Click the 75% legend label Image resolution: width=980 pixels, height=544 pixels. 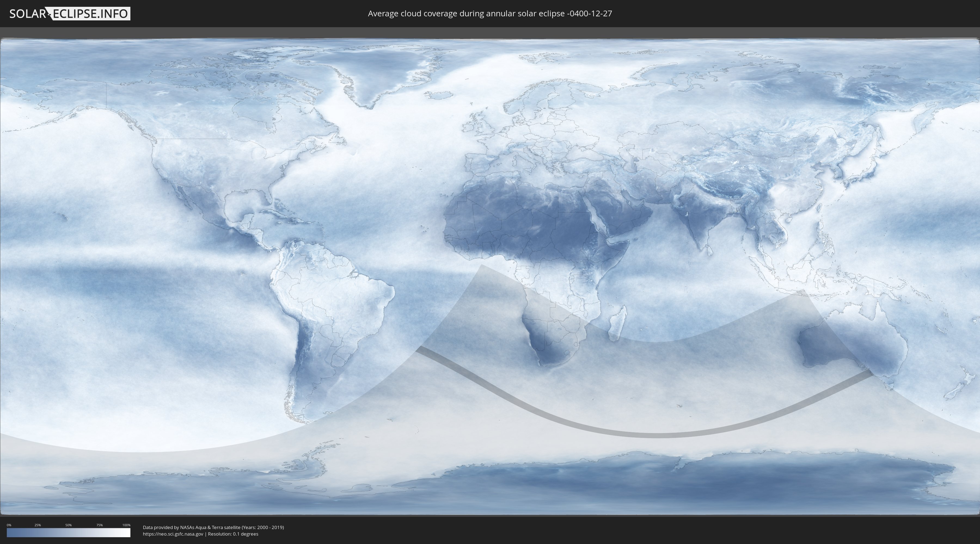pyautogui.click(x=99, y=525)
